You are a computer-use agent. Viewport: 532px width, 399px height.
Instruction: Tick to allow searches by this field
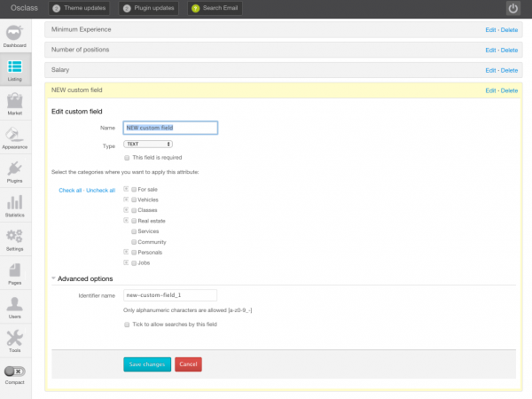pyautogui.click(x=128, y=325)
